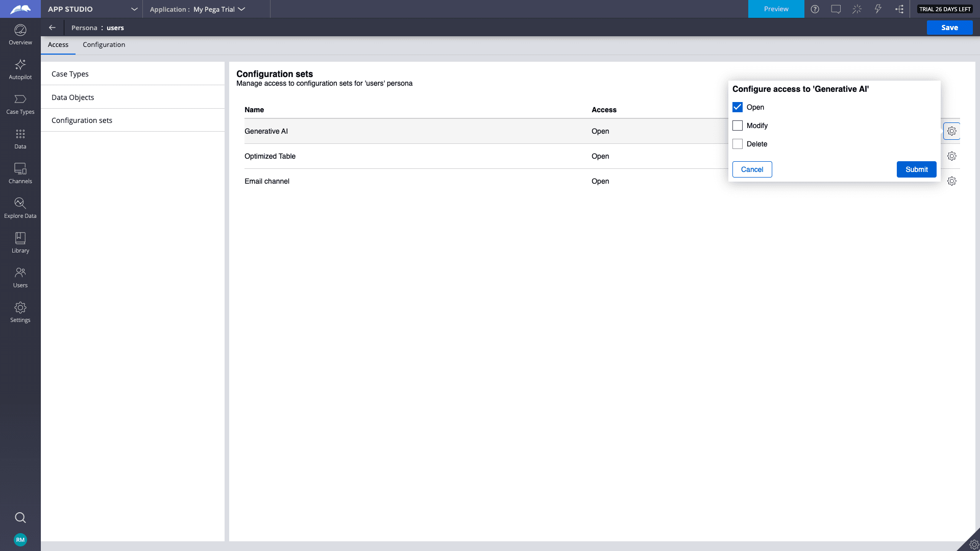Click the corner gear icon at bottom right
Viewport: 980px width, 551px height.
pos(973,544)
